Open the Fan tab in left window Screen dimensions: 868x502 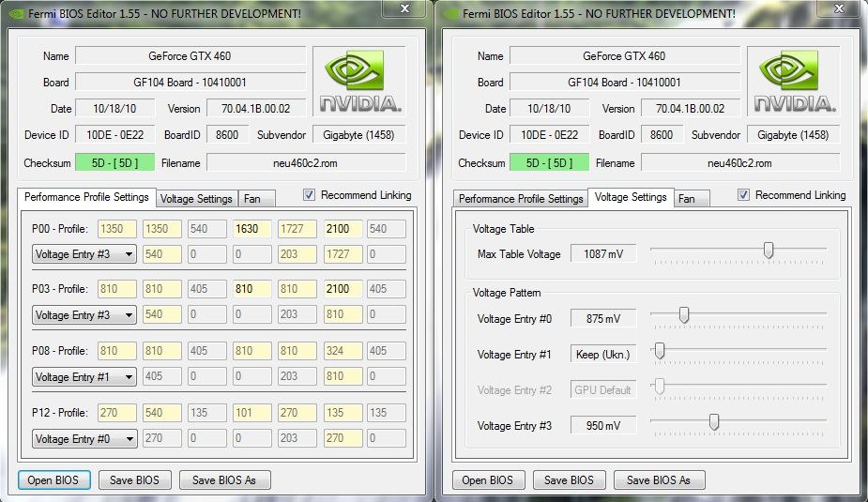[x=256, y=199]
